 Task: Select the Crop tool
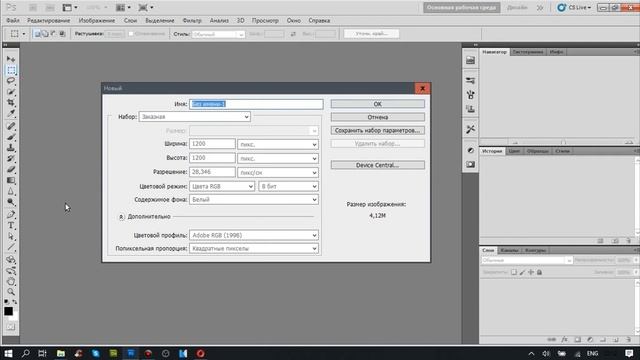point(11,102)
